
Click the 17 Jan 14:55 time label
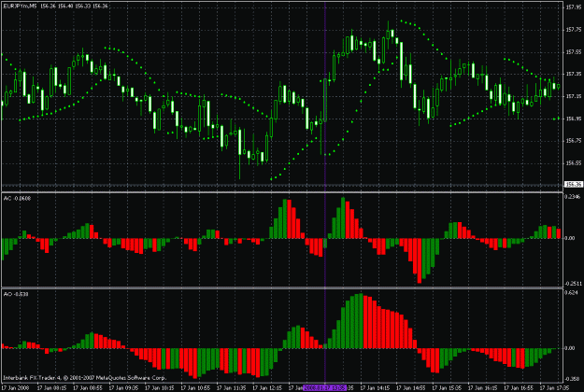pyautogui.click(x=411, y=388)
